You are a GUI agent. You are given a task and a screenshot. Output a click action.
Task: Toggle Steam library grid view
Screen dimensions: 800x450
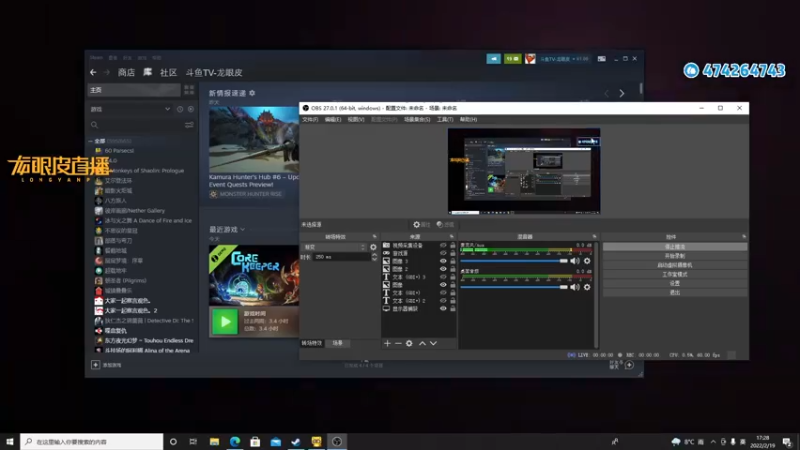[189, 90]
